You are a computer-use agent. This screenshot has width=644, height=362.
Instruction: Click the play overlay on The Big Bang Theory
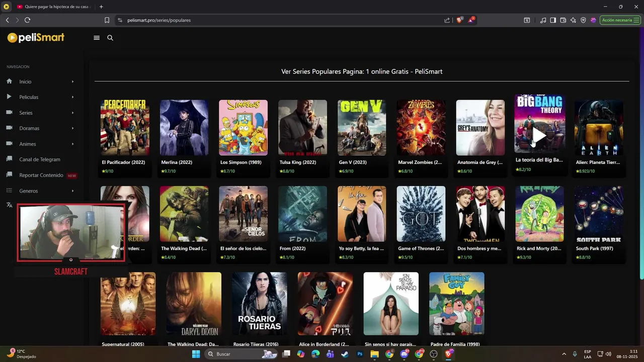click(x=539, y=135)
